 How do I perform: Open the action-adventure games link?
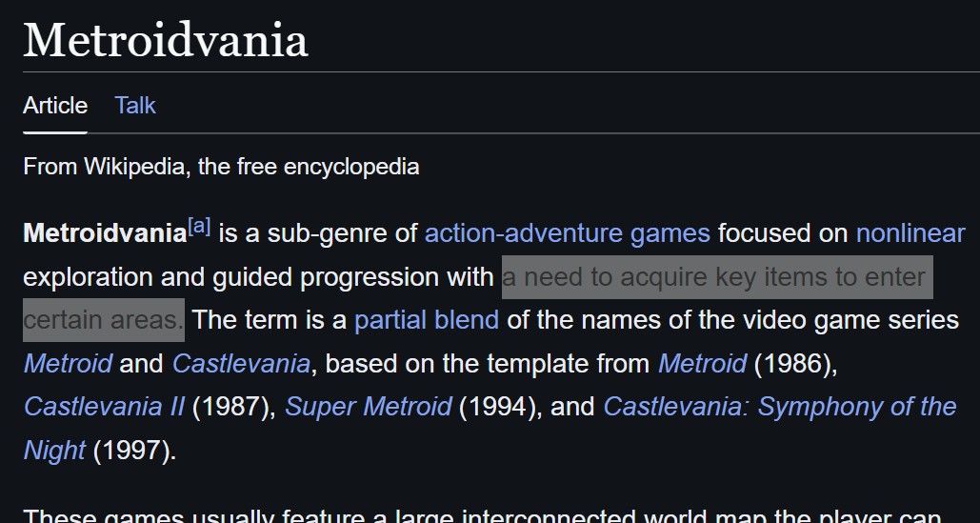point(567,233)
